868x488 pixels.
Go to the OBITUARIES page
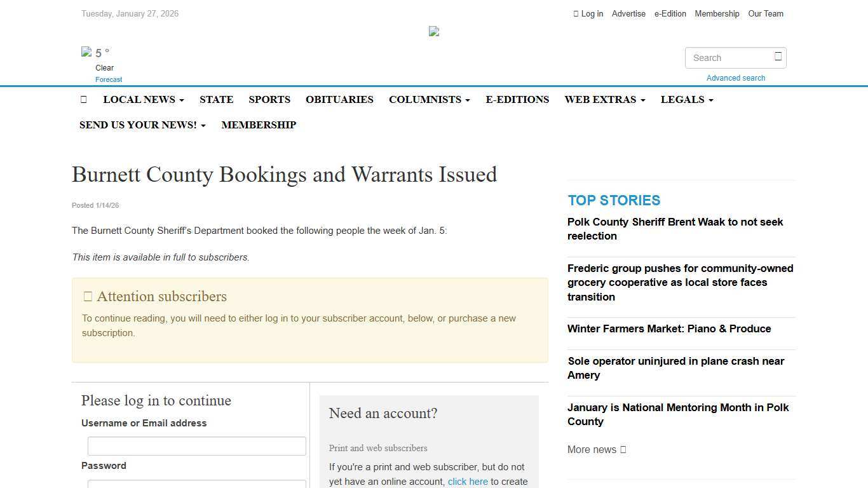click(339, 100)
